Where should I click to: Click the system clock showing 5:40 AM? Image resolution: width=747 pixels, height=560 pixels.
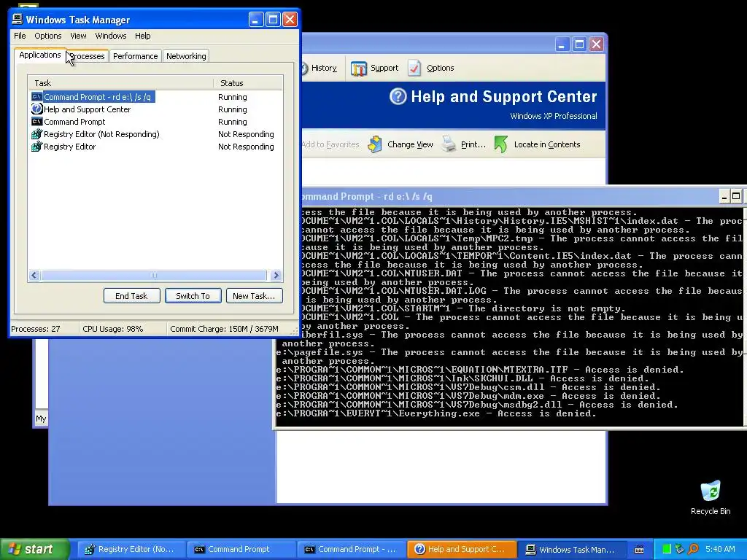tap(720, 549)
